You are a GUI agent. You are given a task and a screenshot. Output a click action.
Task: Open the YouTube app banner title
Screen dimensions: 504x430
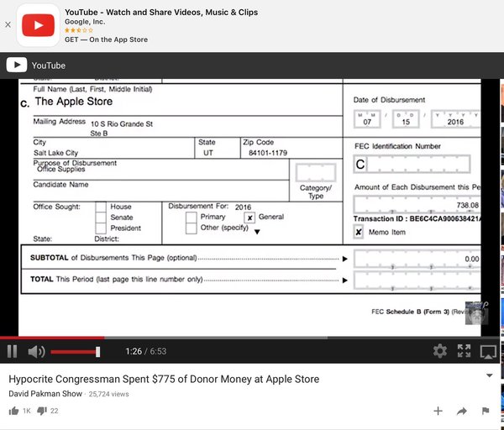(161, 13)
